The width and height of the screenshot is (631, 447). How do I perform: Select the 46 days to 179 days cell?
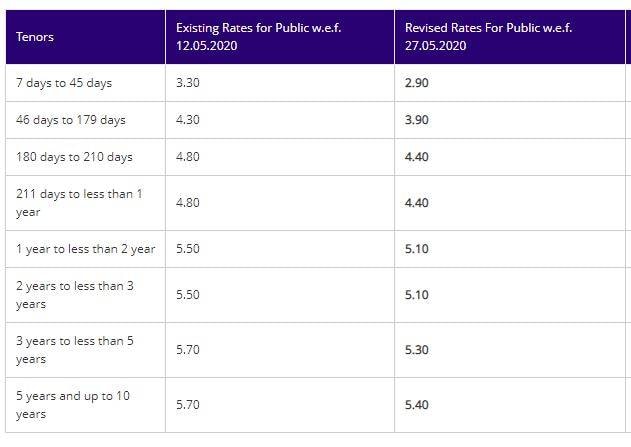point(71,120)
